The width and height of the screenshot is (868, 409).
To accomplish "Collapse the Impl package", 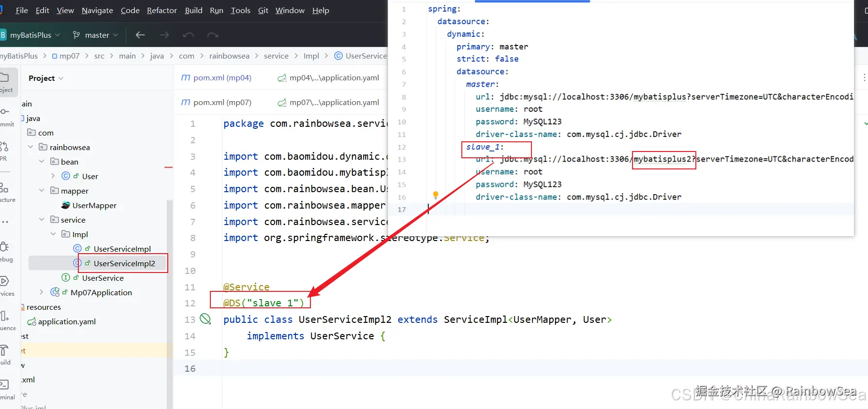I will [x=53, y=234].
